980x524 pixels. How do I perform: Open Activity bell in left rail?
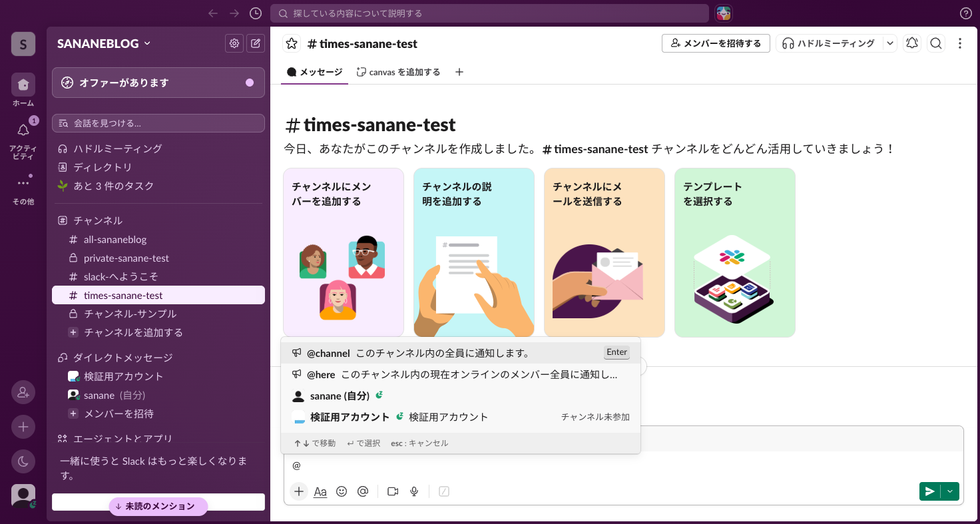[x=23, y=137]
